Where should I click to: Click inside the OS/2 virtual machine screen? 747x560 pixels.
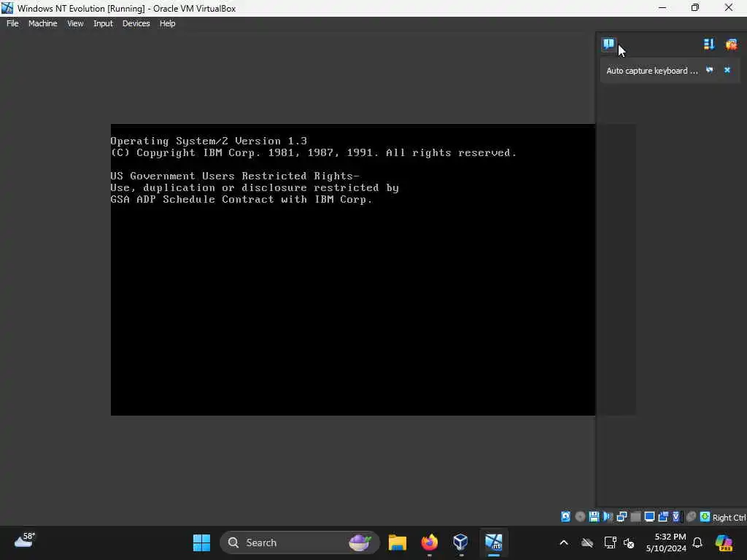[x=352, y=270]
